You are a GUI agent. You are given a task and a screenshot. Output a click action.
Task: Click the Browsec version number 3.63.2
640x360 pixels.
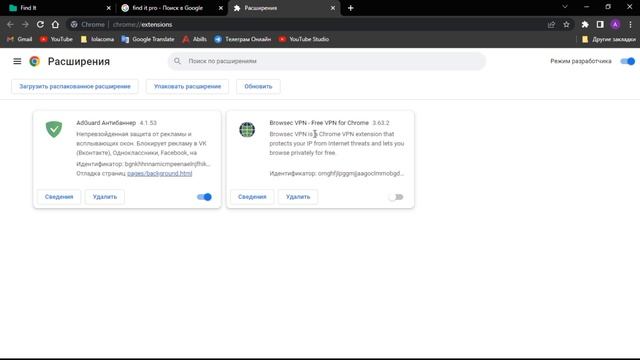(x=381, y=123)
